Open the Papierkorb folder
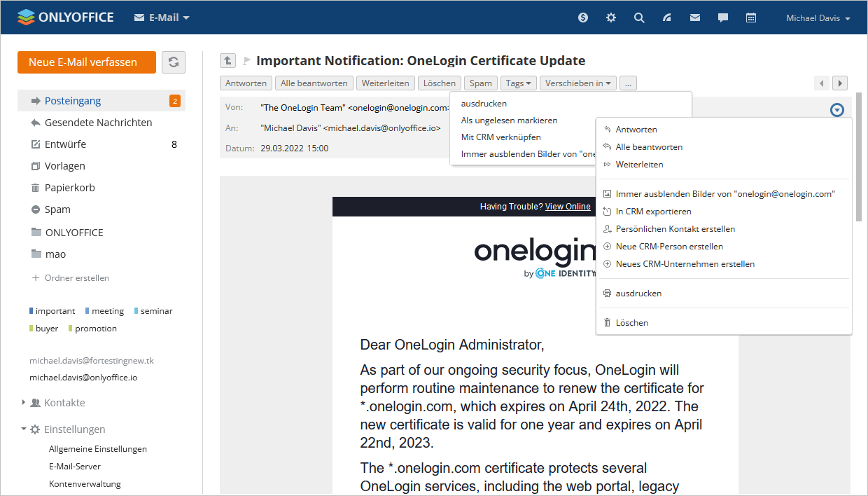868x496 pixels. tap(101, 188)
